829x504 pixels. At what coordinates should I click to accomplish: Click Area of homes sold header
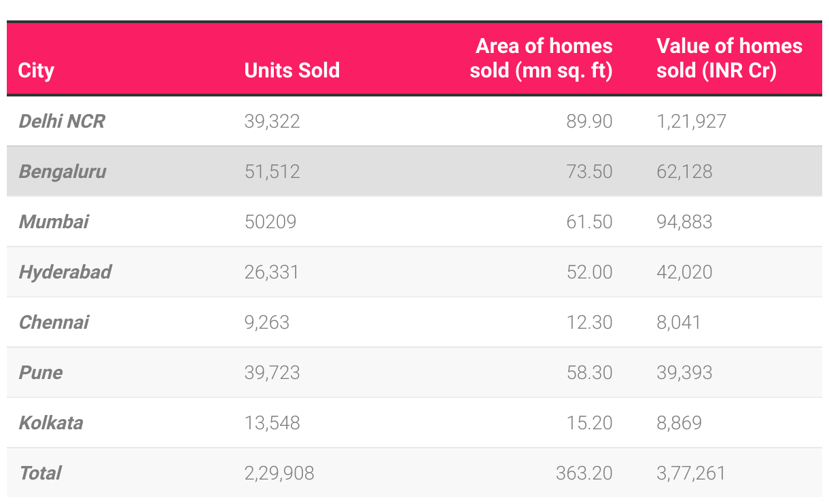542,58
